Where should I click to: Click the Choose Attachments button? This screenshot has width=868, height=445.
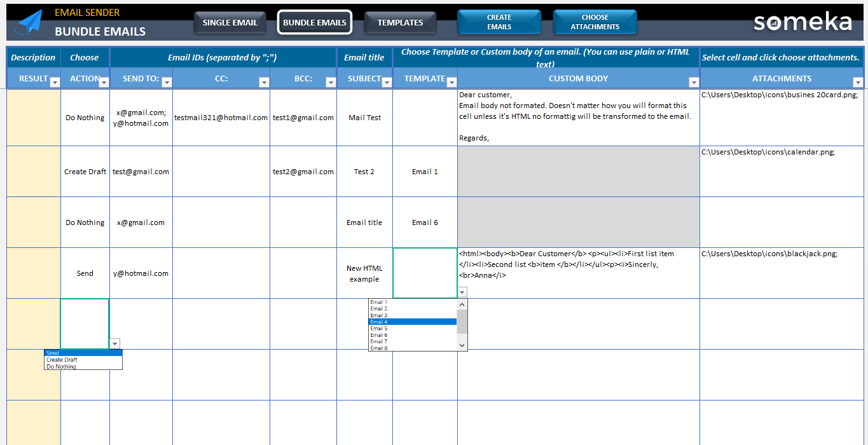(x=595, y=22)
